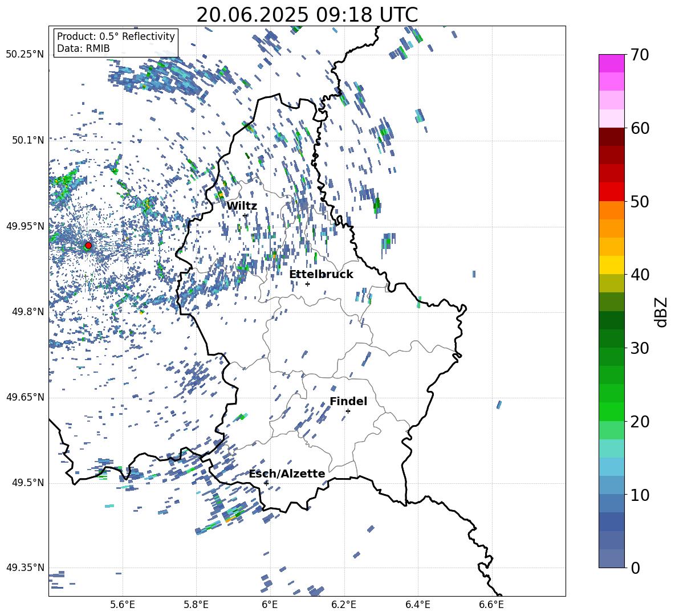Viewport: 675px width, 616px height.
Task: Click the 20 dBZ colorbar label
Action: [639, 422]
